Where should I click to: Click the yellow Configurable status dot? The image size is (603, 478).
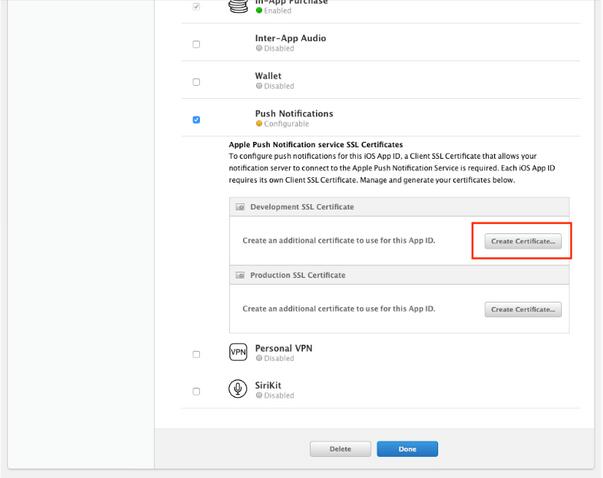pyautogui.click(x=258, y=124)
